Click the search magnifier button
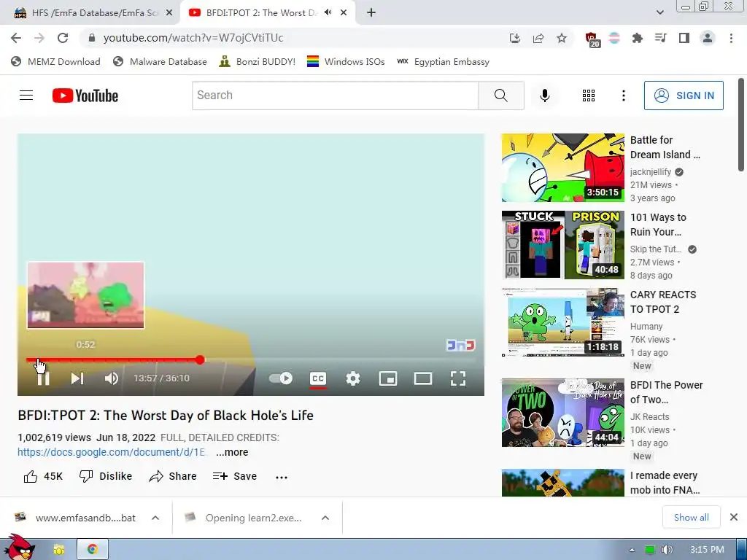The height and width of the screenshot is (560, 747). [500, 96]
